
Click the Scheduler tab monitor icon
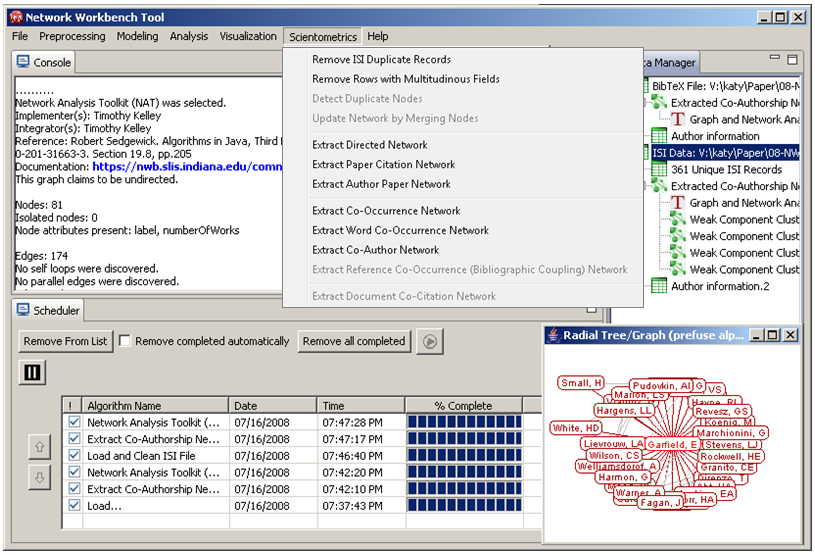pyautogui.click(x=23, y=310)
